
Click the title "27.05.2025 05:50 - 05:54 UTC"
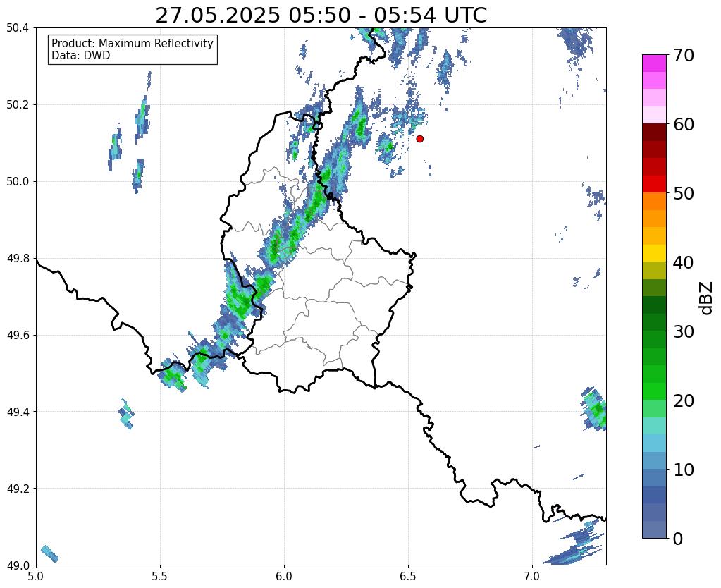[321, 16]
